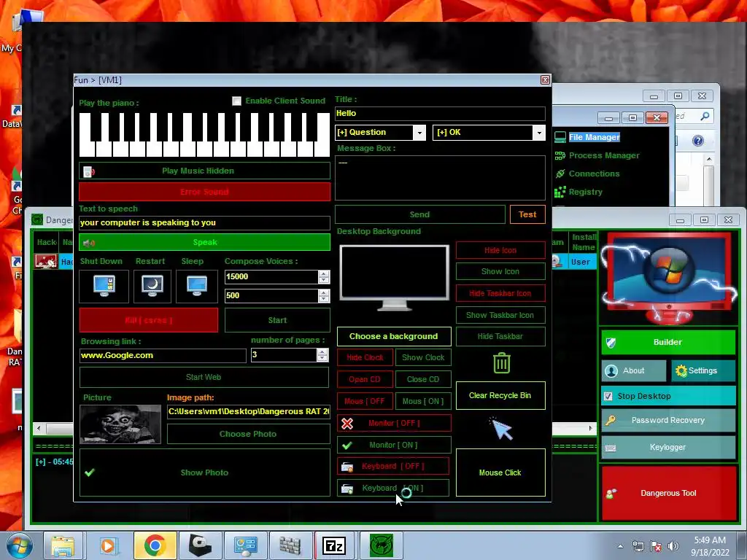Viewport: 747px width, 560px height.
Task: Click the Windows Start orb
Action: 19,545
